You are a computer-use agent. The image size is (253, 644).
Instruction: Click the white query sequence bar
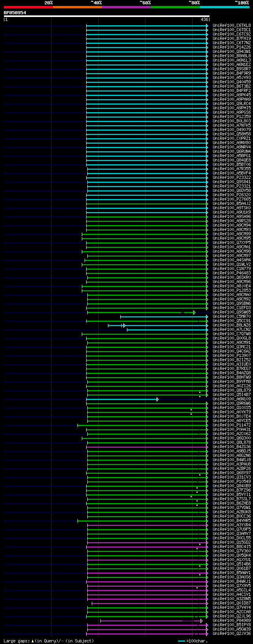click(106, 16)
